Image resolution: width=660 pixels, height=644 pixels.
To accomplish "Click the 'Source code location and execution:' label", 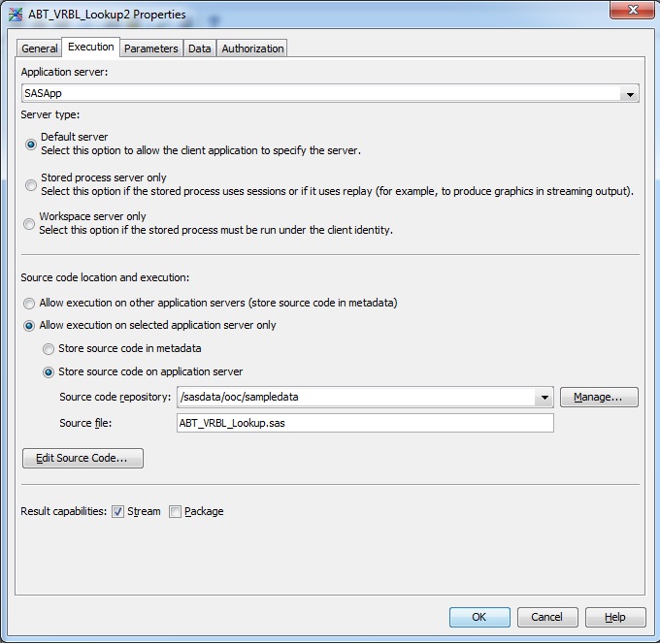I will [x=105, y=277].
